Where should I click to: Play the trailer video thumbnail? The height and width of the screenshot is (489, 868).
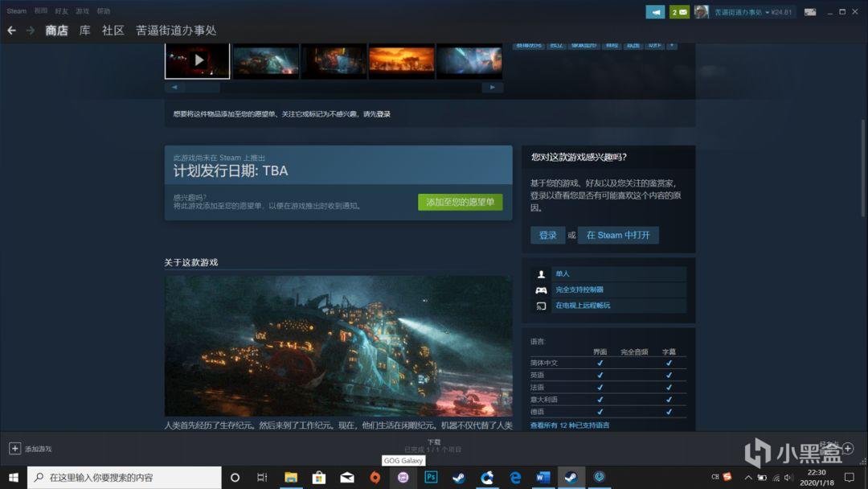[198, 60]
